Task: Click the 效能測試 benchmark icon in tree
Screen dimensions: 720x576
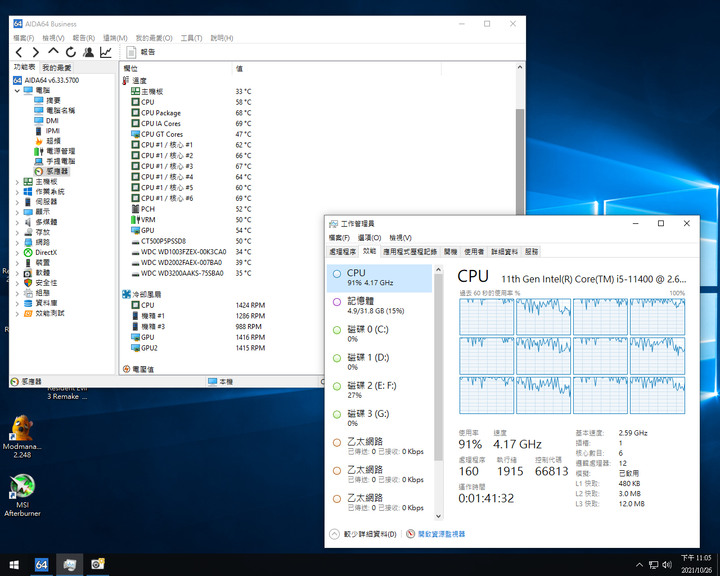Action: coord(28,313)
